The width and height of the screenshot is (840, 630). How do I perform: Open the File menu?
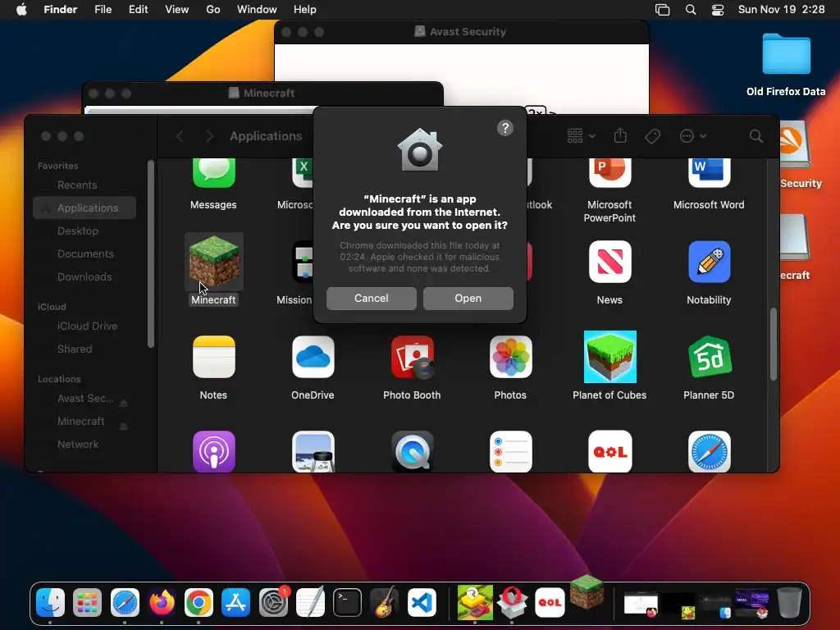coord(103,10)
